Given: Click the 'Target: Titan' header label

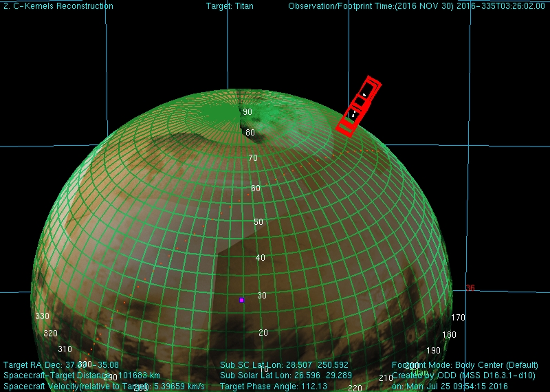Looking at the screenshot, I should (230, 6).
